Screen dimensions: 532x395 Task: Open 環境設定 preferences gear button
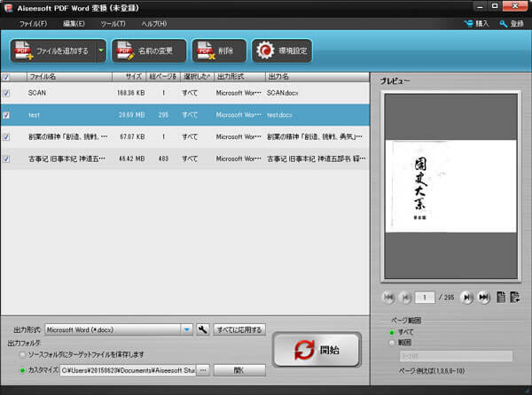[x=281, y=50]
